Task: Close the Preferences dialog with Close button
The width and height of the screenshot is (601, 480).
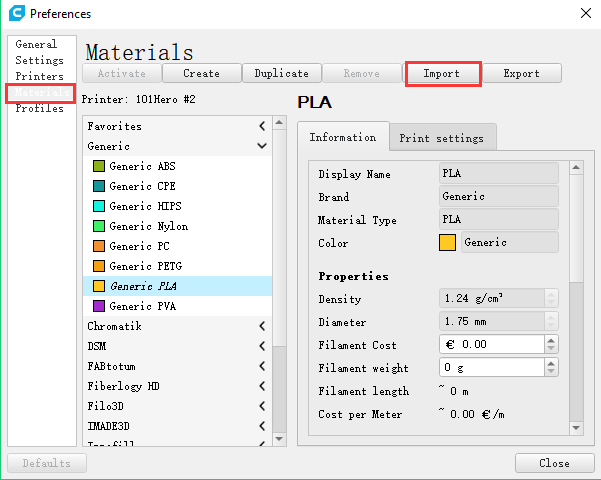Action: pyautogui.click(x=554, y=463)
